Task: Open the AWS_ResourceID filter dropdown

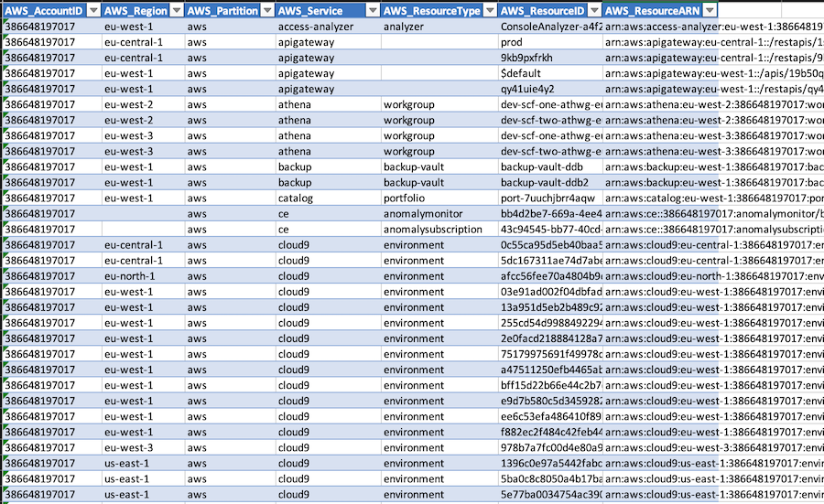Action: coord(594,10)
